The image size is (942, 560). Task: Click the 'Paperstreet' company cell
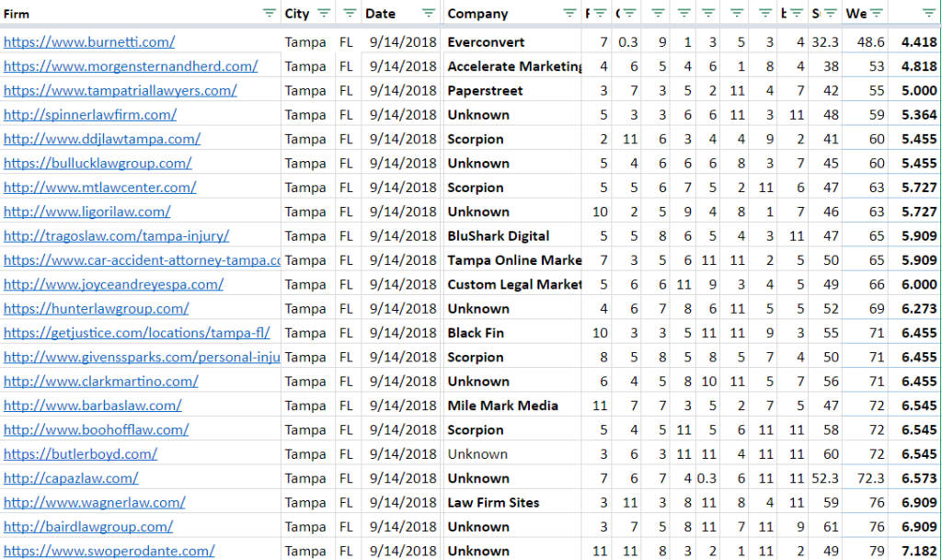click(x=511, y=91)
